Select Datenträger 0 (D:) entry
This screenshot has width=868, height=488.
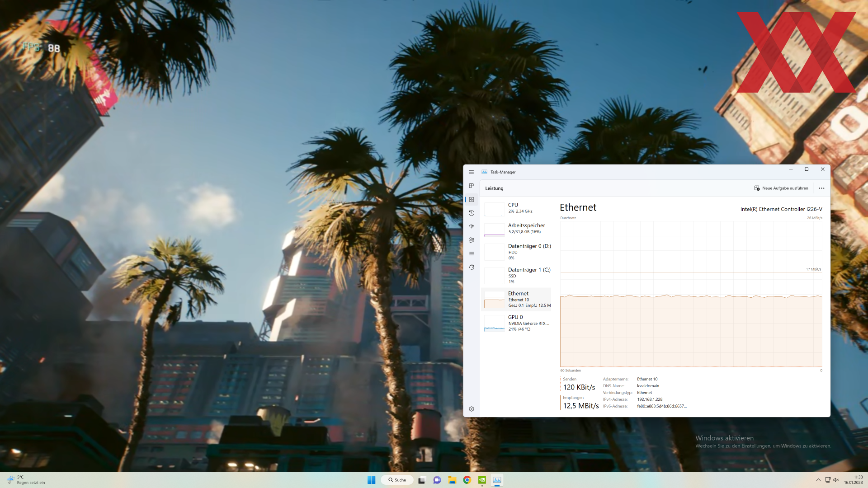click(516, 252)
